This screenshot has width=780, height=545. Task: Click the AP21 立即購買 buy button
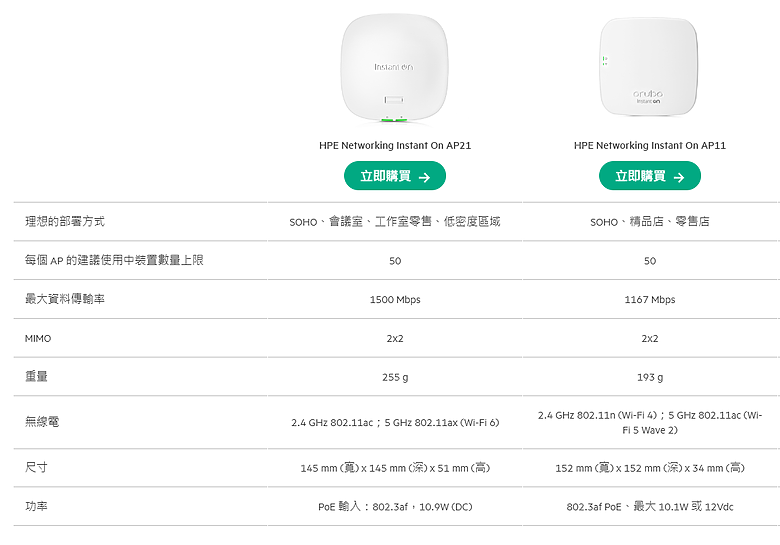(394, 176)
